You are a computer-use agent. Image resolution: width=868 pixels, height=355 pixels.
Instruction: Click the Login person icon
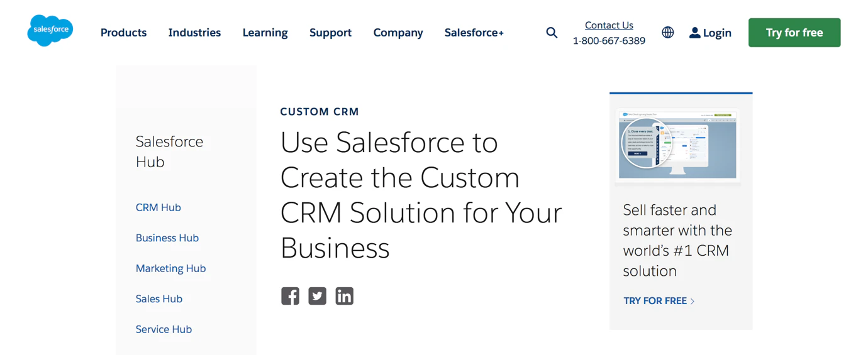point(694,33)
